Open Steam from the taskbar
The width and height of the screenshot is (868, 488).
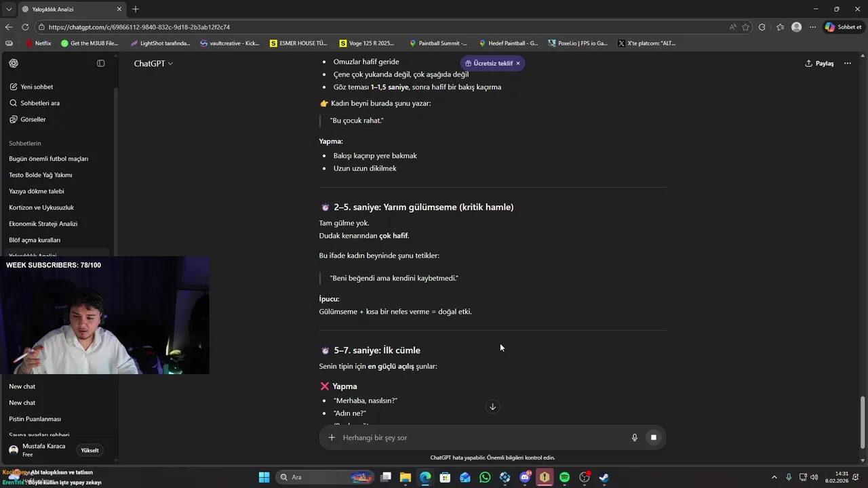(x=604, y=477)
